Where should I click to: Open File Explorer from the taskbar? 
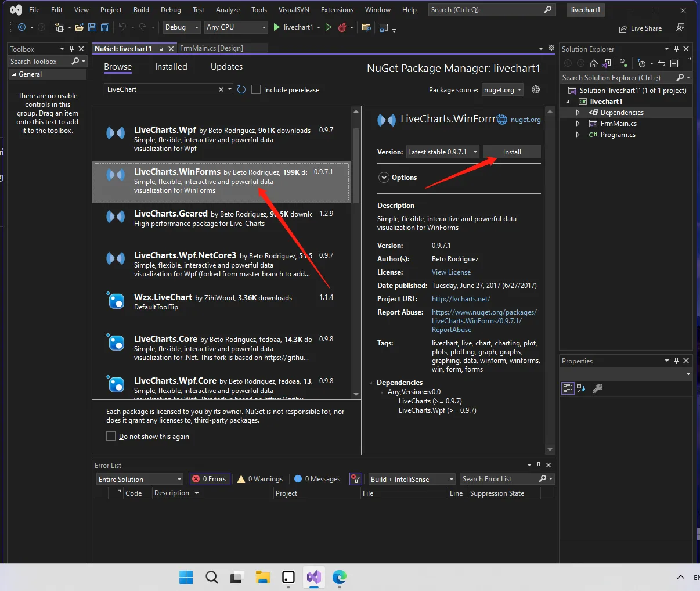coord(262,577)
